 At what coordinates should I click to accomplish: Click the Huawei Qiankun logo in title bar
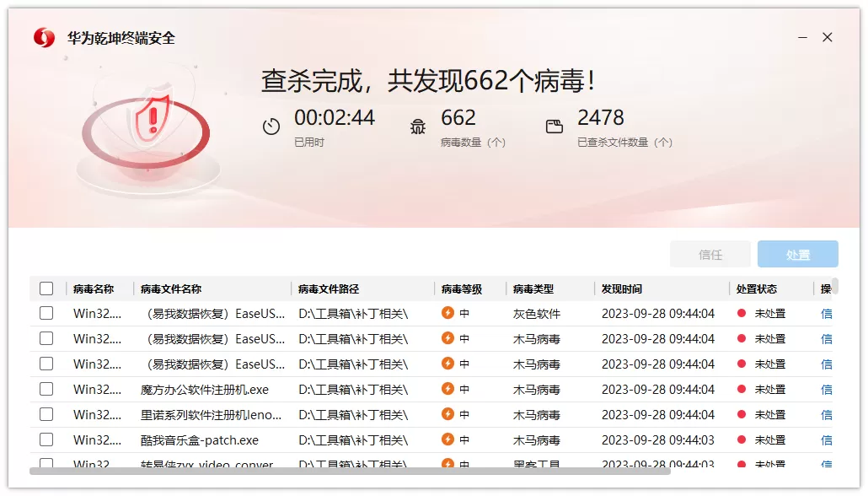[x=44, y=37]
